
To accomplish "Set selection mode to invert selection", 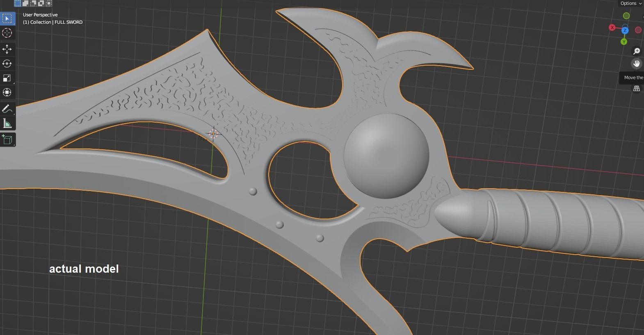I will pos(41,3).
